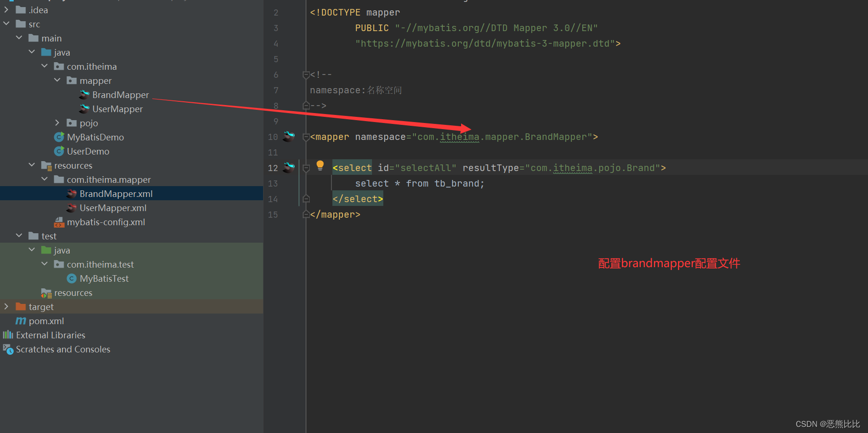Collapse the test folder chevron
Viewport: 868px width, 433px height.
click(x=19, y=236)
